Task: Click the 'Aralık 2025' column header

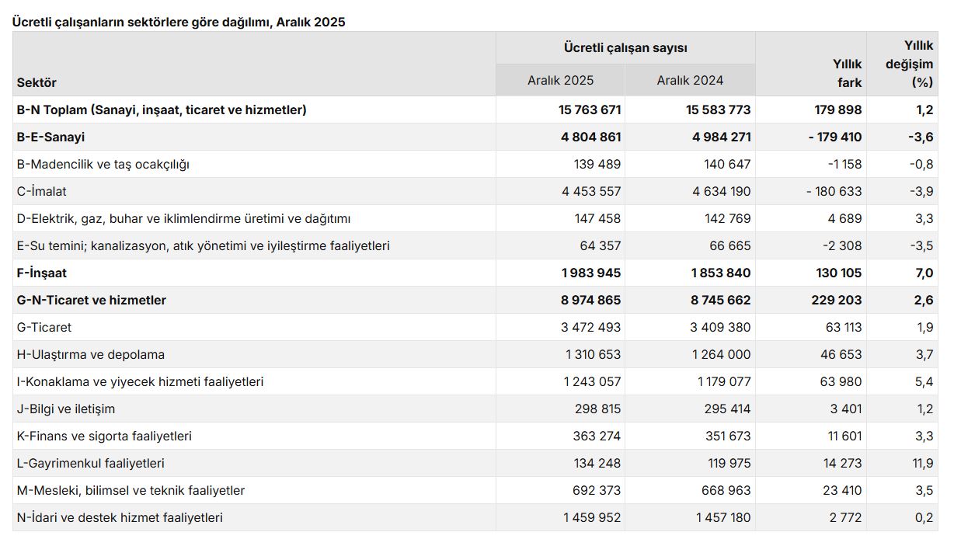Action: [560, 80]
